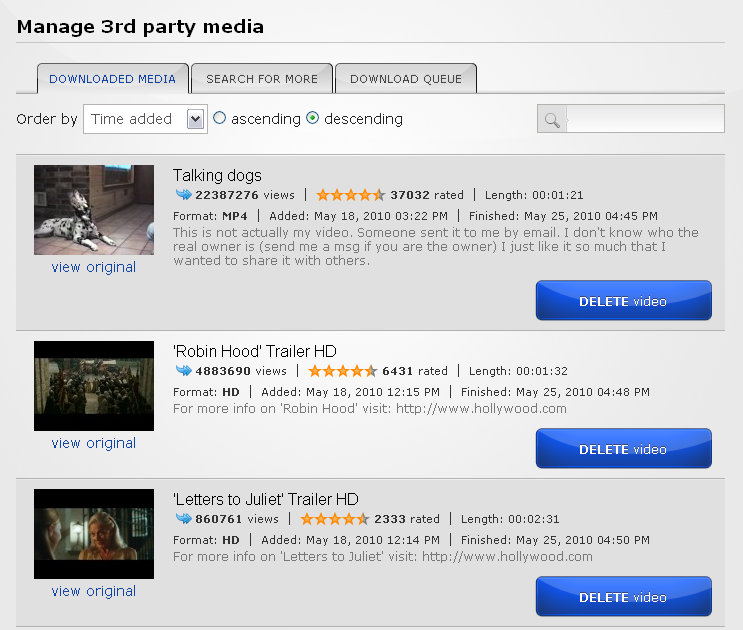Click '2333 rated' text
Viewport: 743px width, 630px height.
pos(407,519)
